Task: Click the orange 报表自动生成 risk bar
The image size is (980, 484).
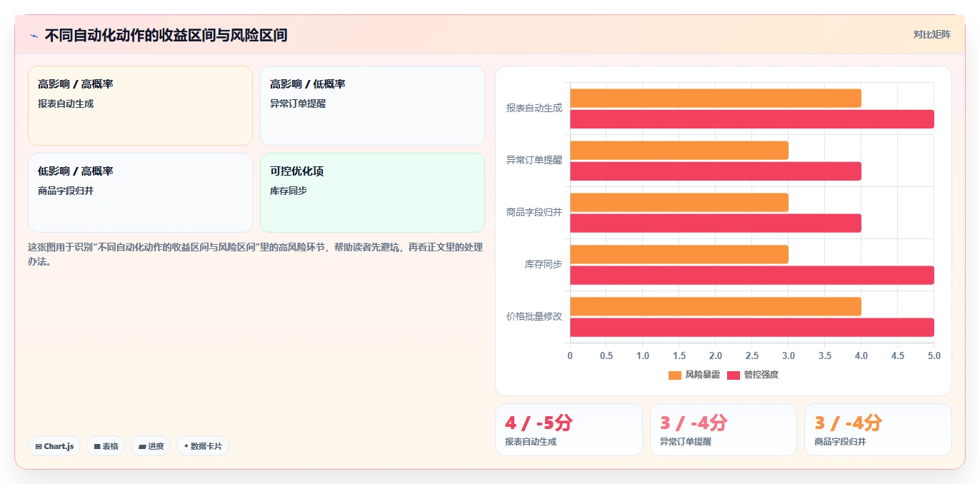Action: tap(716, 98)
